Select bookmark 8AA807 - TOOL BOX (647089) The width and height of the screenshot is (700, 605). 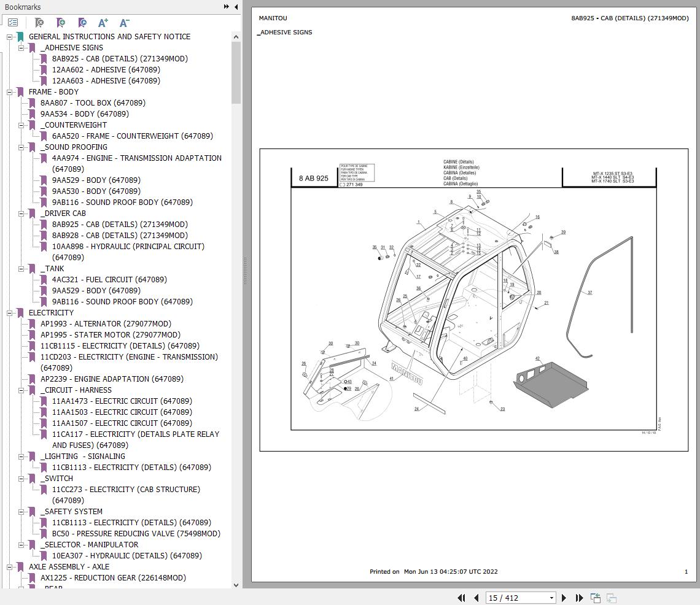[93, 102]
